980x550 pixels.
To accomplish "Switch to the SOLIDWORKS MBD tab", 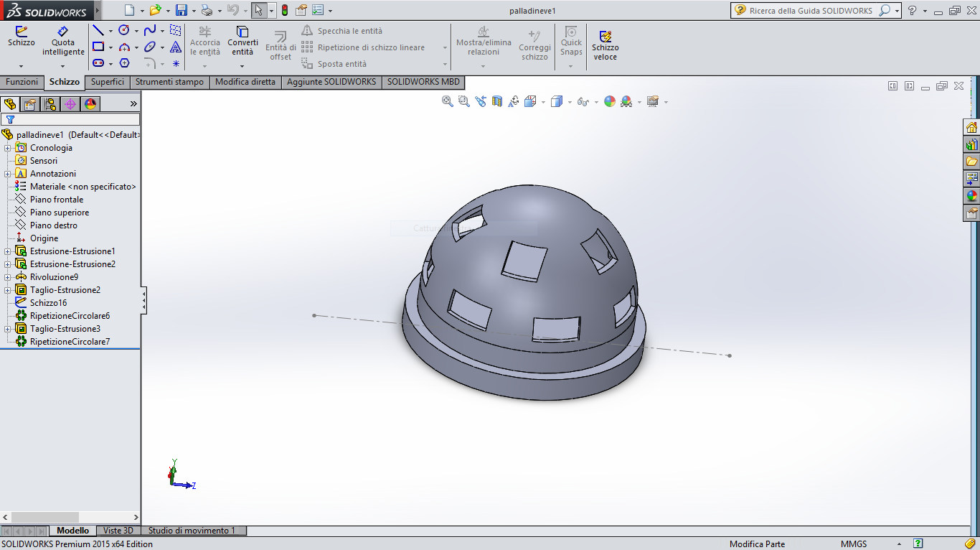I will click(423, 82).
